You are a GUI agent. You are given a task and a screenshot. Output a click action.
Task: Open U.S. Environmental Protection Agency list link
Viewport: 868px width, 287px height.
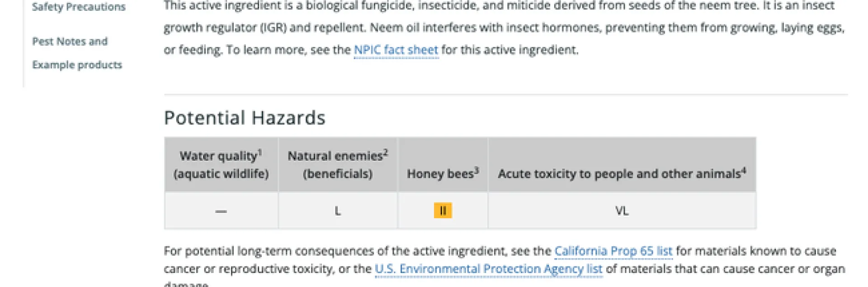(488, 269)
